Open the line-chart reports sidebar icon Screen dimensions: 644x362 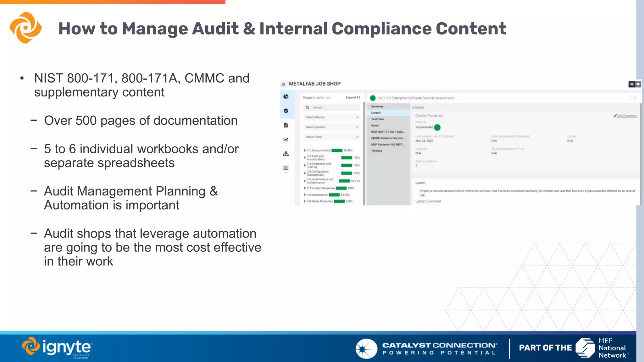click(x=286, y=139)
